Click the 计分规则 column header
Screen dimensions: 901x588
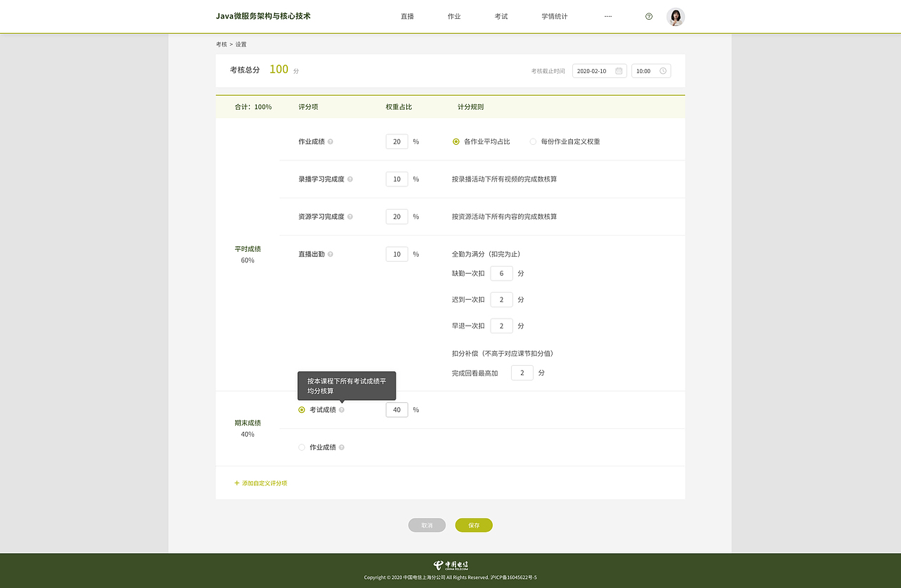(x=471, y=107)
